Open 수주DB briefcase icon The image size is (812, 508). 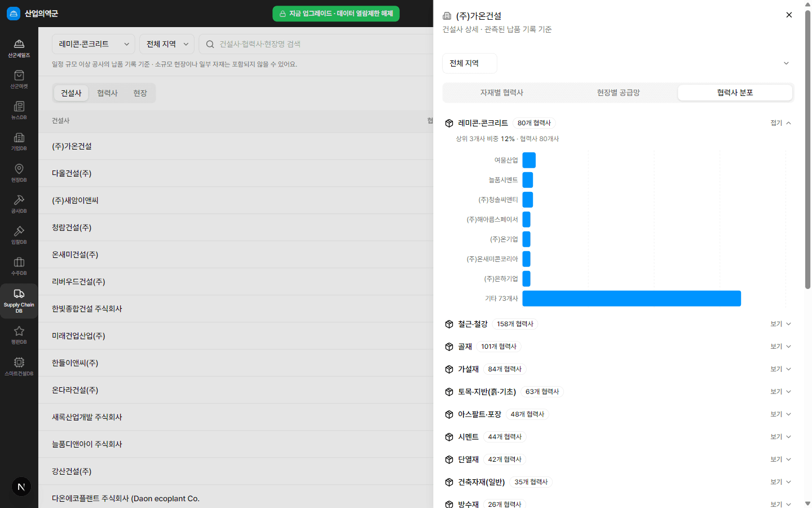[19, 262]
